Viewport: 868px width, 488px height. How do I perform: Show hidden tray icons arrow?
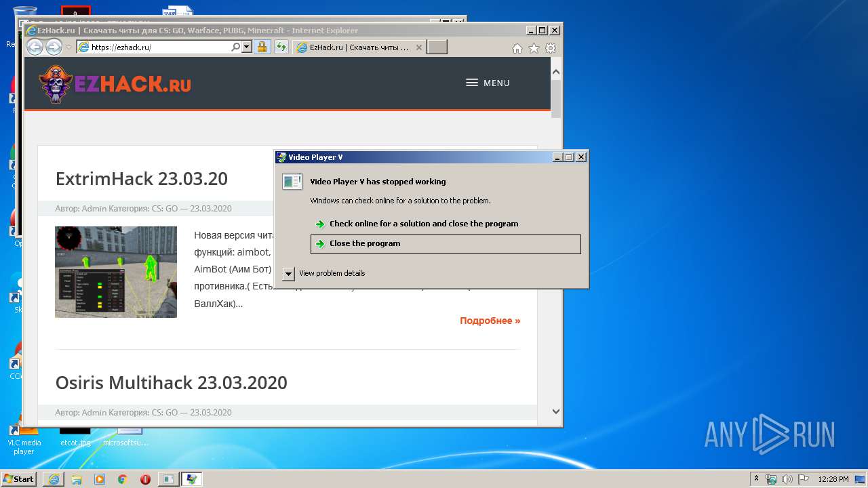tap(756, 479)
